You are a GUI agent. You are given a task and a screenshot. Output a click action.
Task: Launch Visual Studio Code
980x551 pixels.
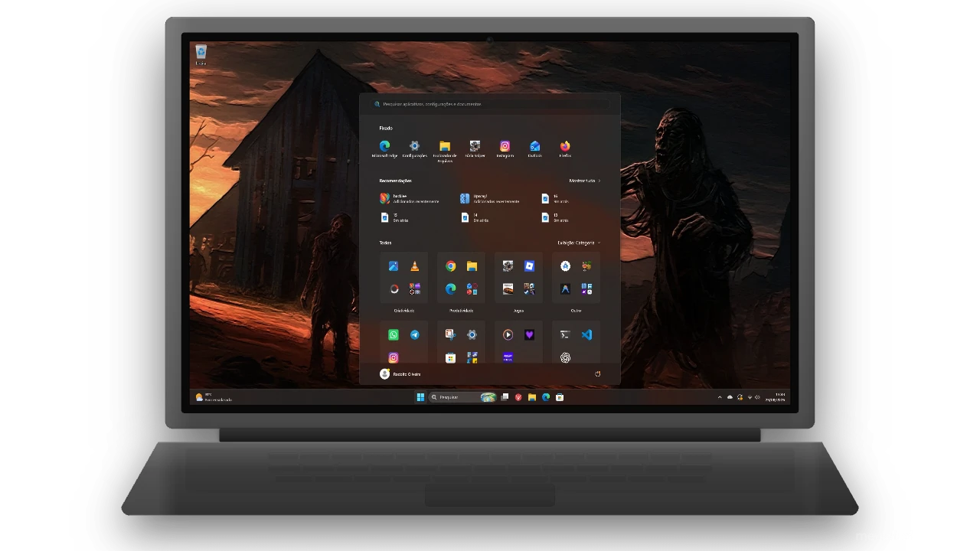coord(586,334)
